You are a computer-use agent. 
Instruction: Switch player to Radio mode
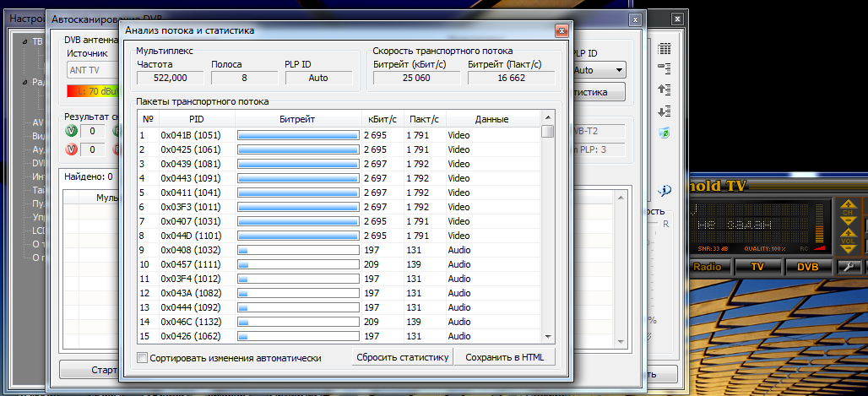click(x=708, y=267)
